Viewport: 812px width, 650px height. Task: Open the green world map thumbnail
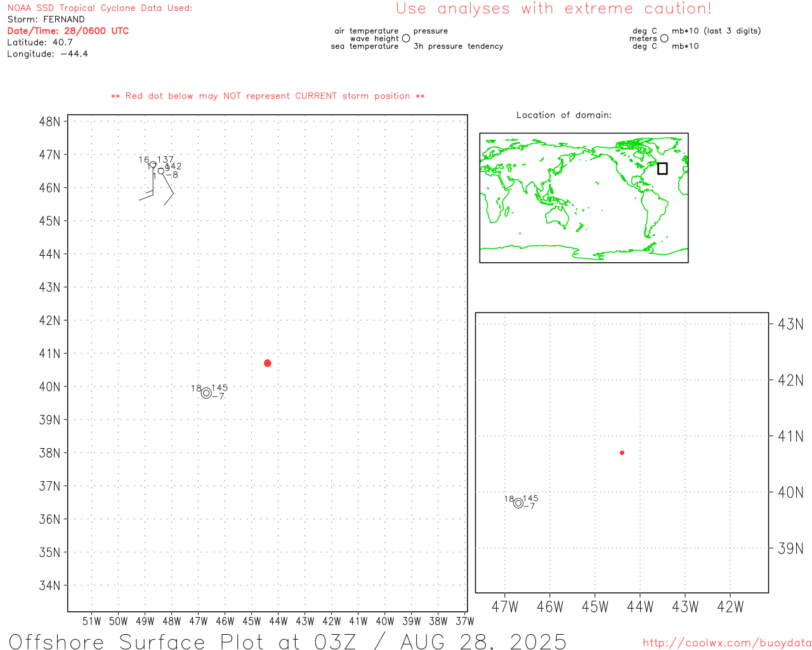click(x=584, y=198)
